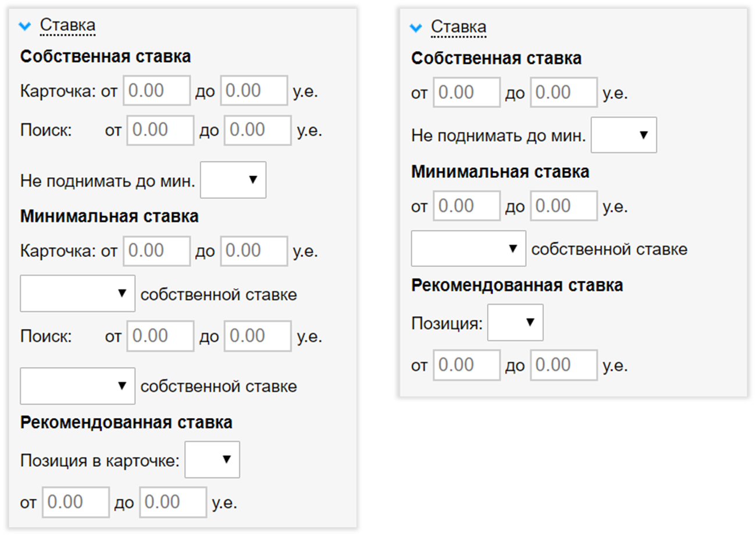
Task: Focus Минимальная ставка Поиск 'до' field
Action: coord(257,337)
